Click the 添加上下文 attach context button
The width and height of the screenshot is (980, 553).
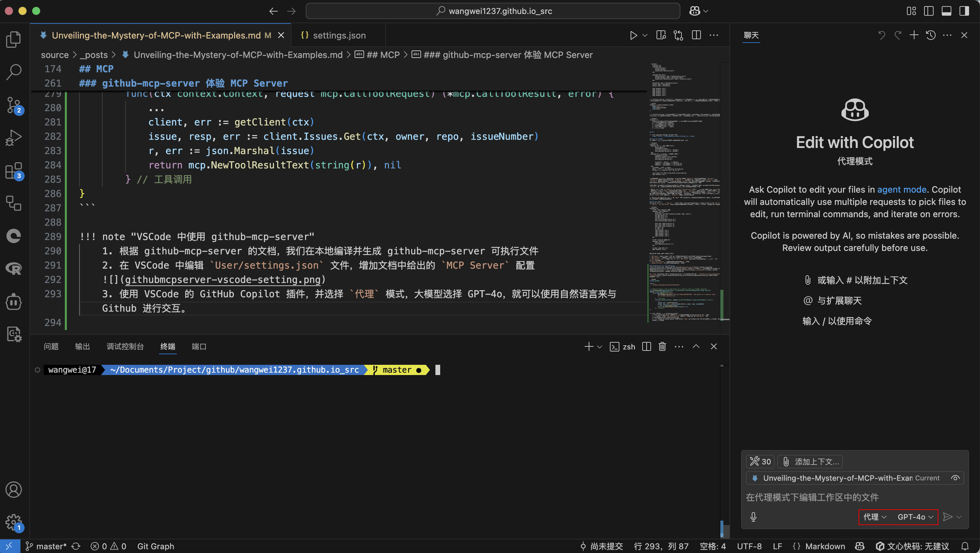point(810,462)
